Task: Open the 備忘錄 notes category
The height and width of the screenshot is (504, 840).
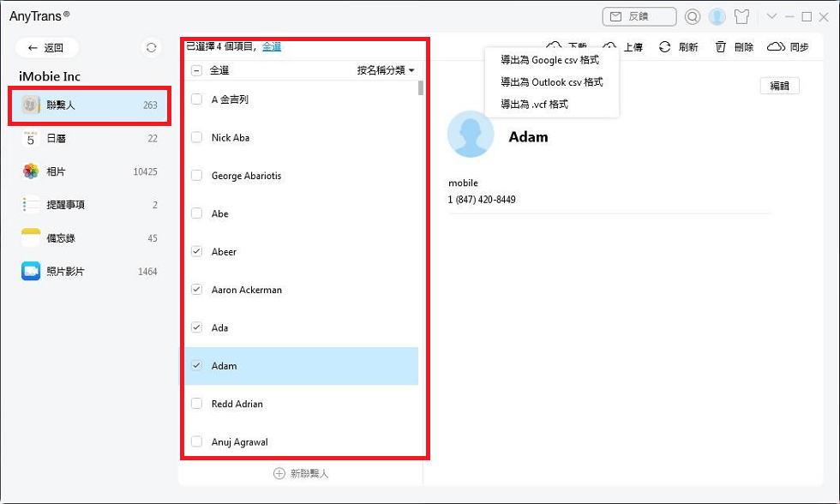Action: click(89, 237)
